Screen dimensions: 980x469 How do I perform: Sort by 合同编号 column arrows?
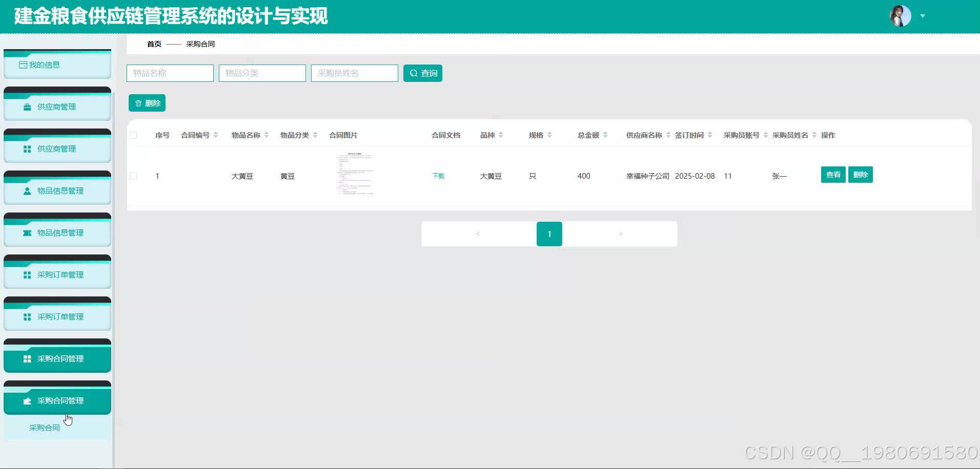click(x=216, y=135)
